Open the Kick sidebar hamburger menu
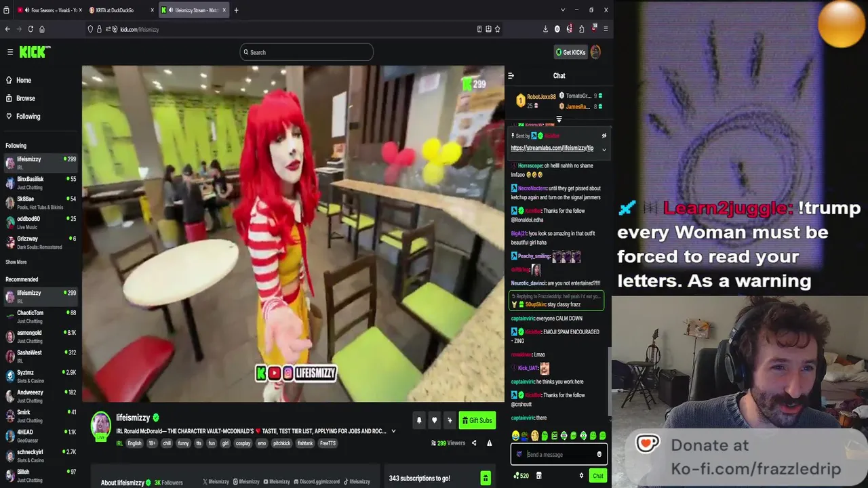Screen dimensions: 868x488 coord(10,52)
